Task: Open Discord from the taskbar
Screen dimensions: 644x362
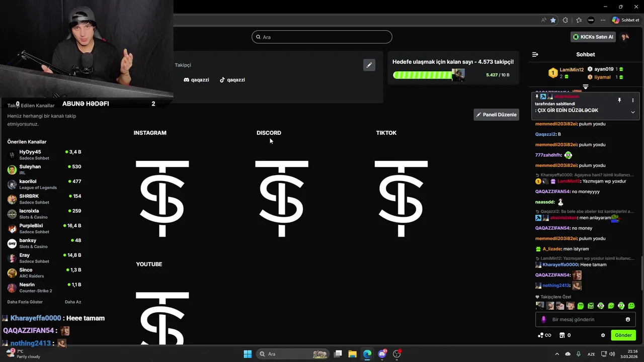Action: [x=382, y=354]
